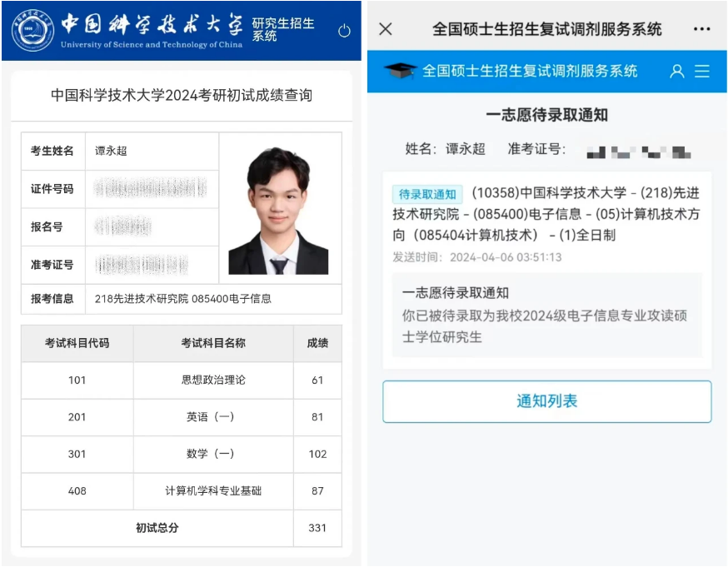Viewport: 728px width, 572px height.
Task: Click the 初试总分 row label
Action: coord(157,528)
